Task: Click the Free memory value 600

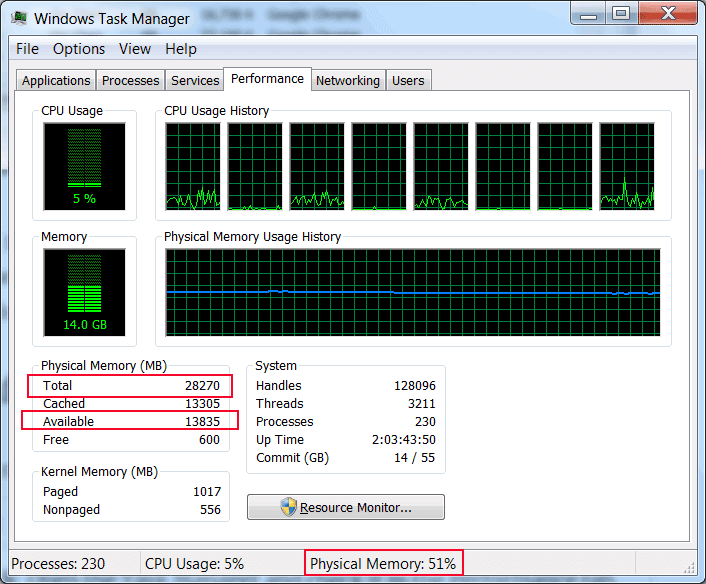Action: click(x=209, y=440)
